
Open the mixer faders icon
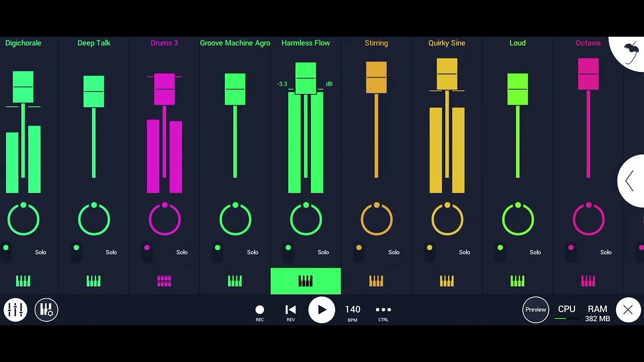coord(16,310)
